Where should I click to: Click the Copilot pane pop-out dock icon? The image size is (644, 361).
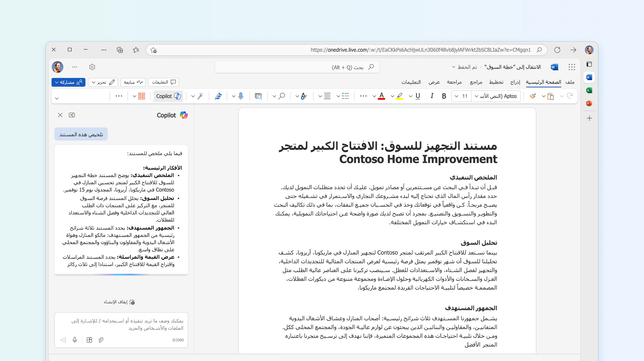click(72, 115)
